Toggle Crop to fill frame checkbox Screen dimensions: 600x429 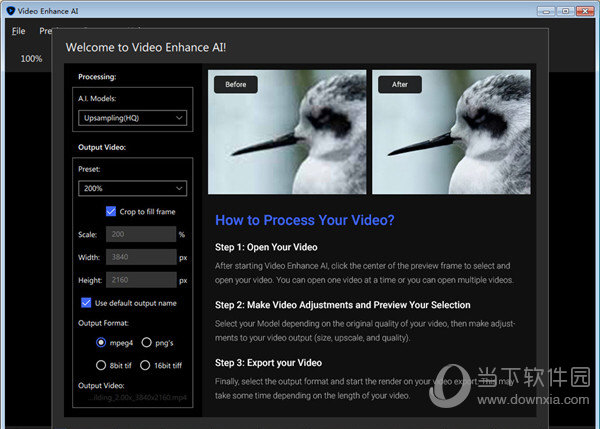tap(111, 211)
